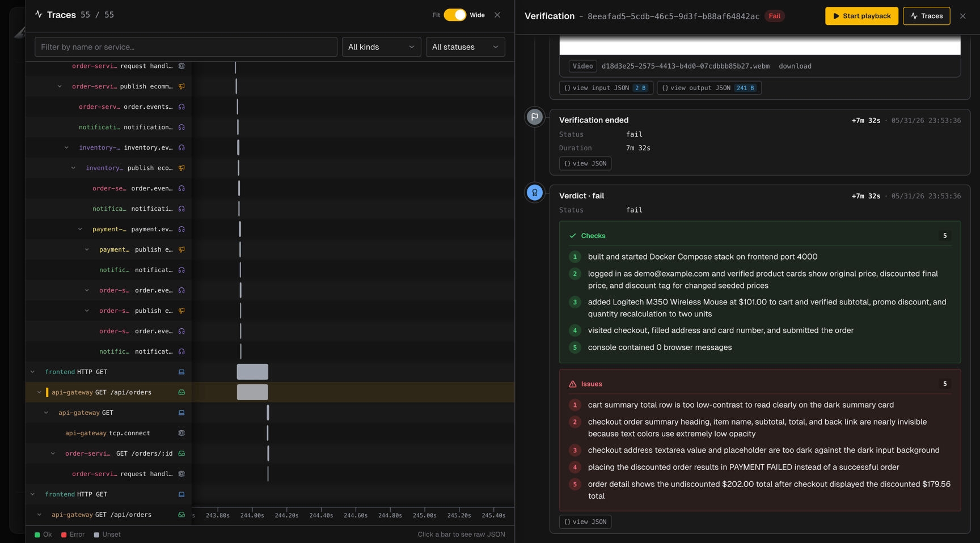The height and width of the screenshot is (543, 980).
Task: Click the Issues warning triangle icon
Action: click(x=573, y=384)
